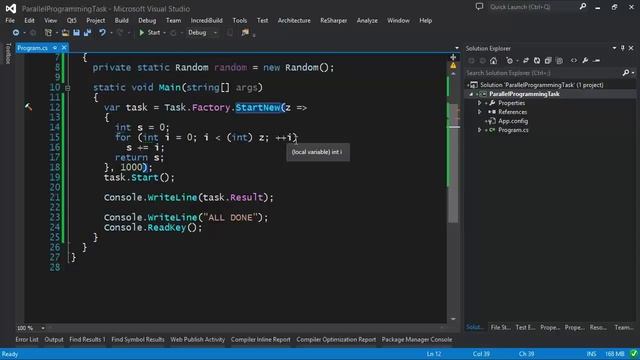Screen dimensions: 640x360
Task: Click the Navigate Backward toolbar icon
Action: pyautogui.click(x=16, y=33)
